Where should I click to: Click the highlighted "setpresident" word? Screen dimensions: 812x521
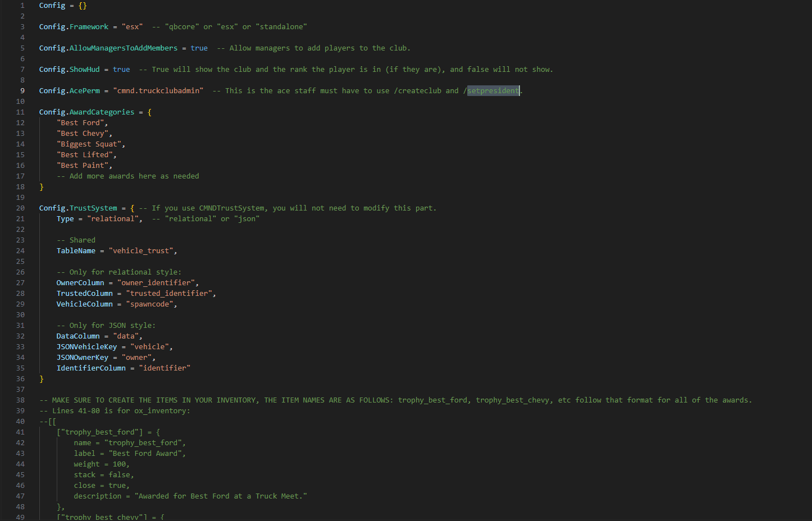493,91
